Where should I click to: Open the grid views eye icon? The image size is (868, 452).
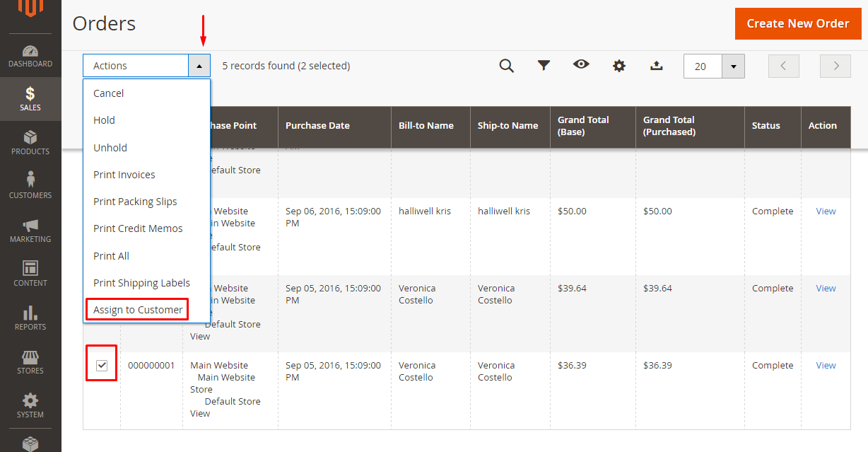pos(581,66)
